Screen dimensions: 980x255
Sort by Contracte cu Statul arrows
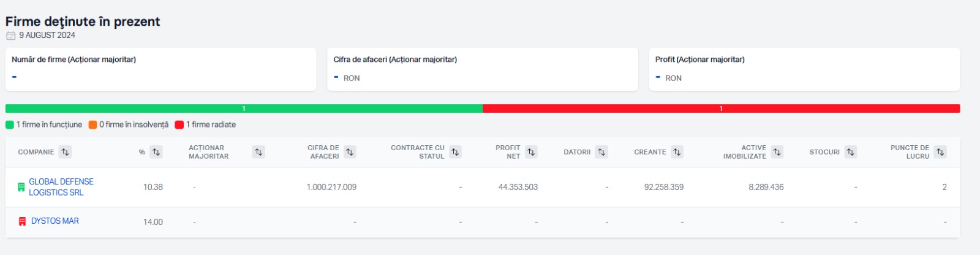[455, 152]
